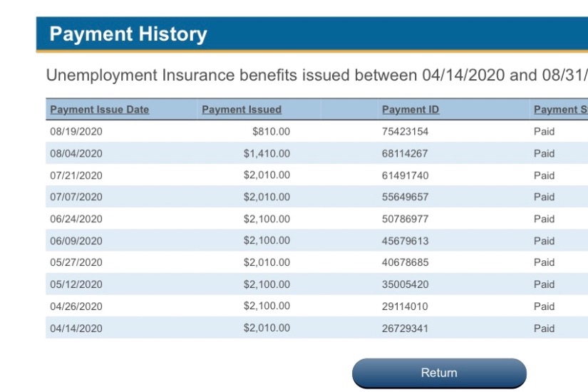Click payment ID 61491740
The image size is (588, 392).
(406, 175)
